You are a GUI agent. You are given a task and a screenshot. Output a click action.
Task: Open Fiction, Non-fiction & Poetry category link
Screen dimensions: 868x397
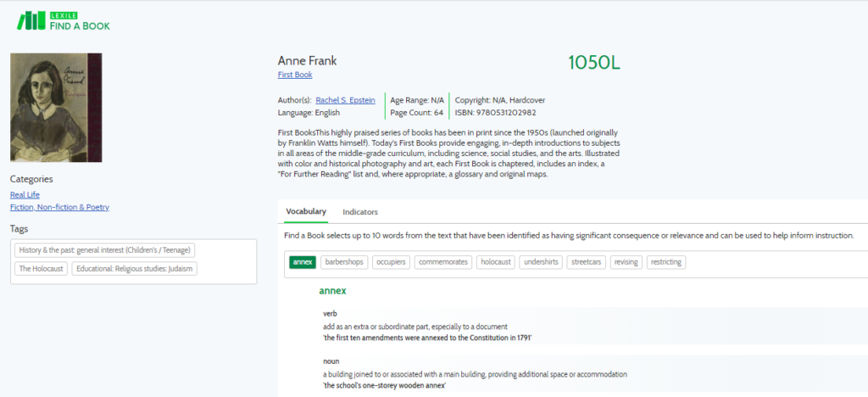tap(60, 207)
